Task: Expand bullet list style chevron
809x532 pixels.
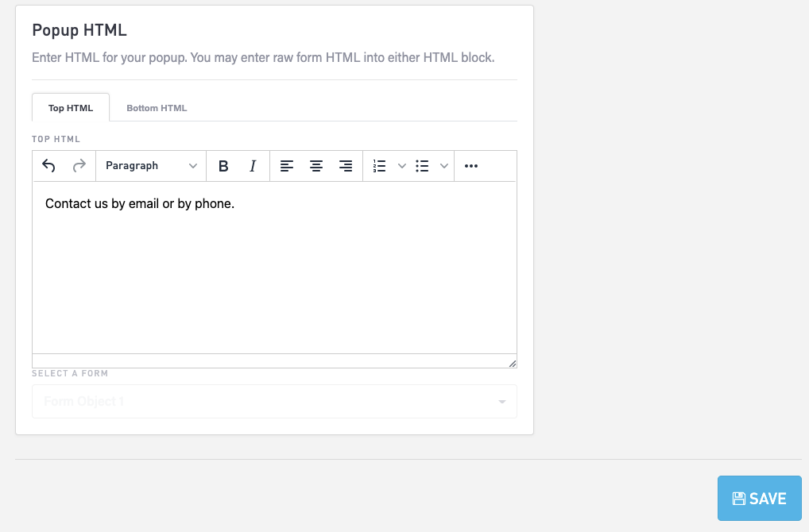Action: click(444, 166)
